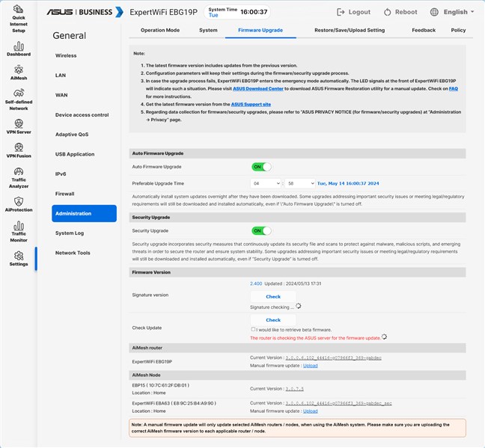Turn off Auto Firmware Upgrade switch

point(262,167)
